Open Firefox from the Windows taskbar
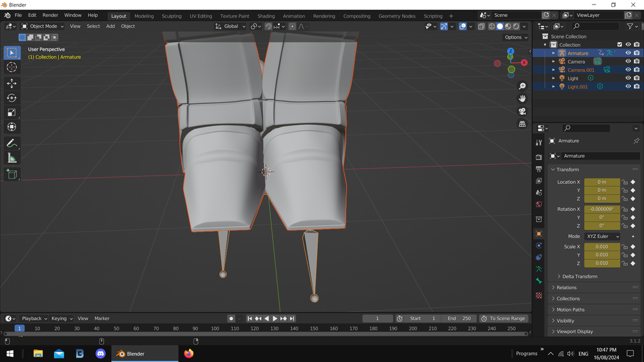 click(x=188, y=354)
